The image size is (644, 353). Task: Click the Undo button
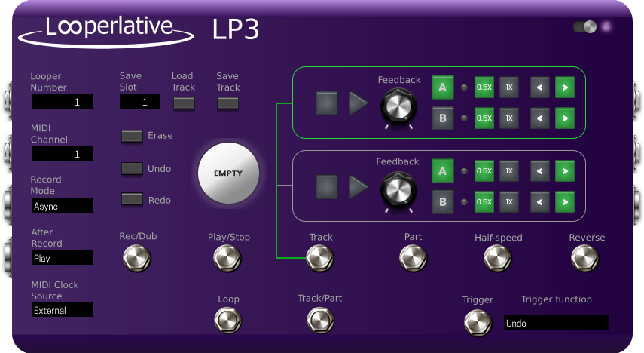coord(133,169)
